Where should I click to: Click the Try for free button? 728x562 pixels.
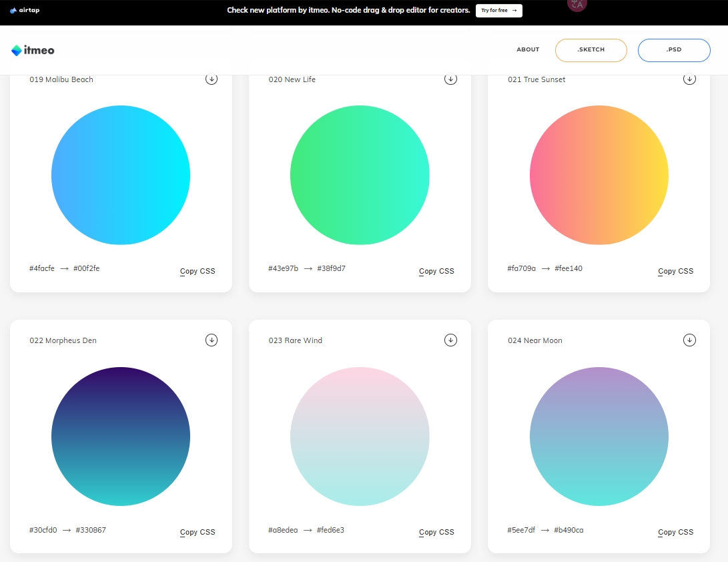click(x=499, y=10)
